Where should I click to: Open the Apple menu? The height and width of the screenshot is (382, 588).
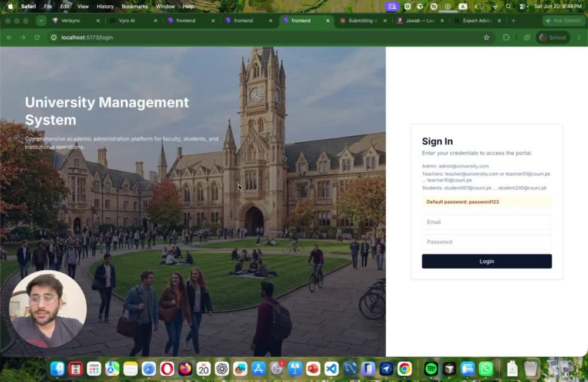click(11, 6)
